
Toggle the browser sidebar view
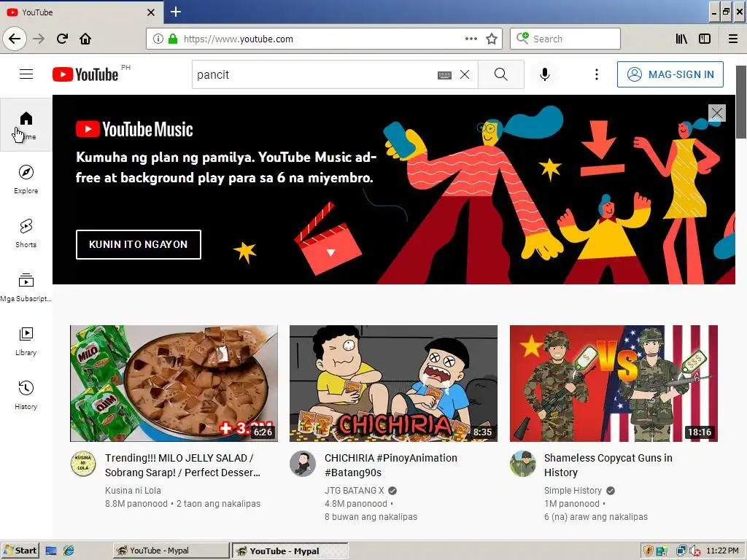[x=705, y=39]
